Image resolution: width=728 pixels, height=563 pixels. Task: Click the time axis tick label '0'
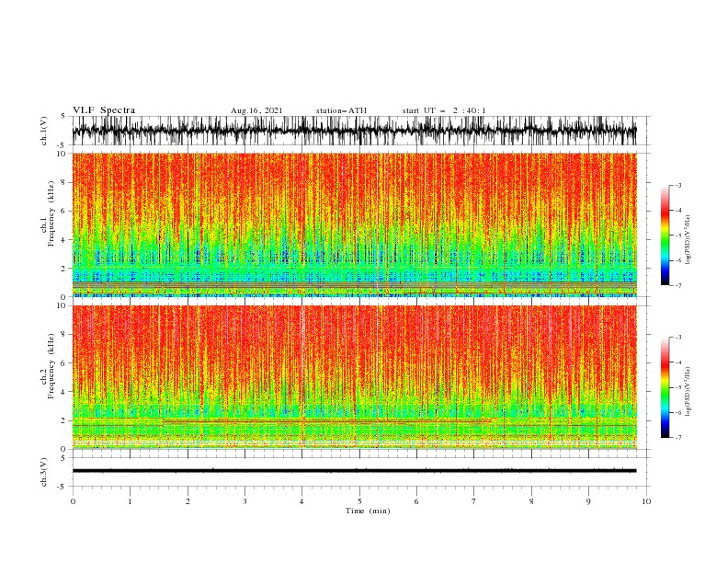(73, 501)
